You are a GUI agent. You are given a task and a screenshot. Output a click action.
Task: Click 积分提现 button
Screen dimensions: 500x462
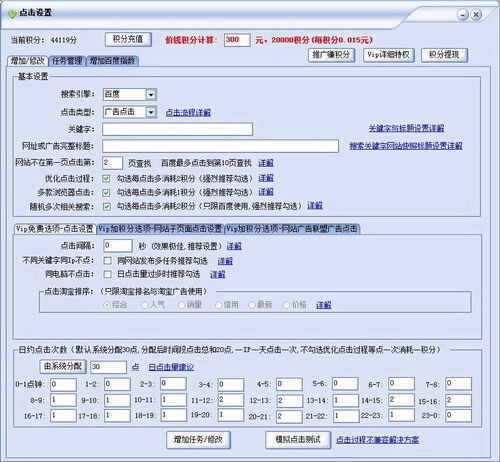444,55
